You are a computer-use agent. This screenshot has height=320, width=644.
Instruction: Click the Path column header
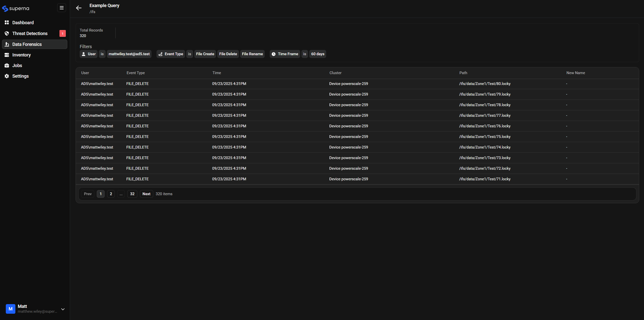tap(463, 73)
